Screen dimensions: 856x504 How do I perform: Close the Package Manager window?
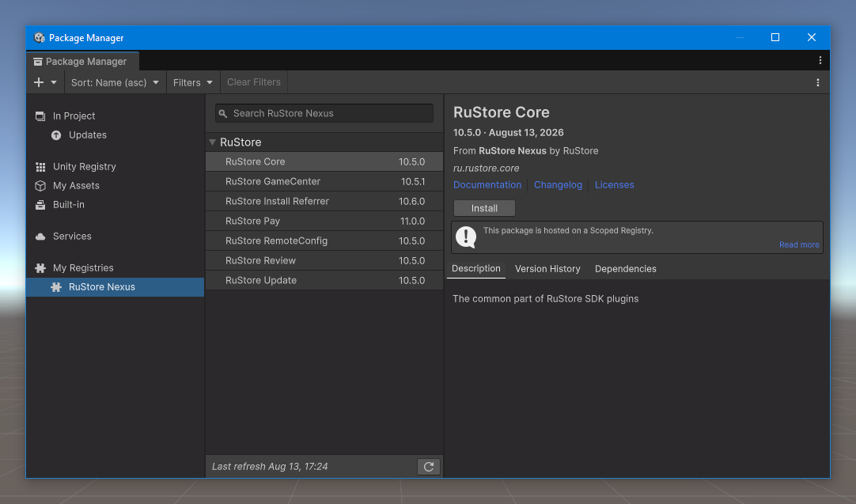(x=811, y=37)
